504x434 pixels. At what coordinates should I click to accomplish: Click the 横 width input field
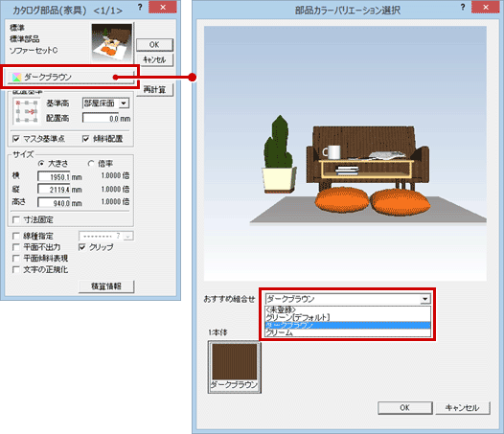pos(54,177)
